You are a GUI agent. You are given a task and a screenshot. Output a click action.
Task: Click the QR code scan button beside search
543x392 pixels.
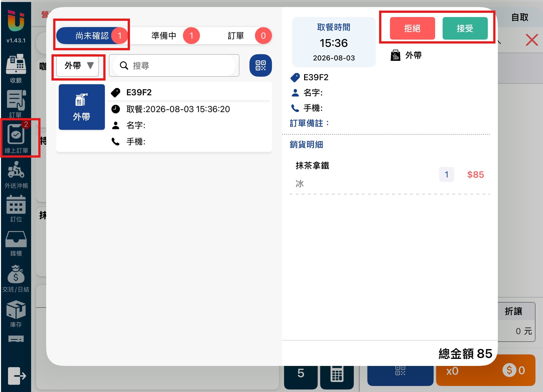(x=260, y=65)
